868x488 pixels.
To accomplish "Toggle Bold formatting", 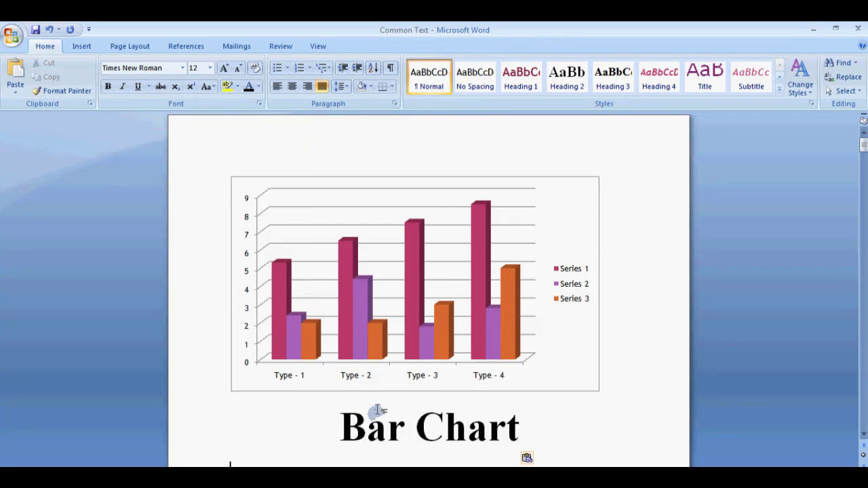I will (x=107, y=87).
